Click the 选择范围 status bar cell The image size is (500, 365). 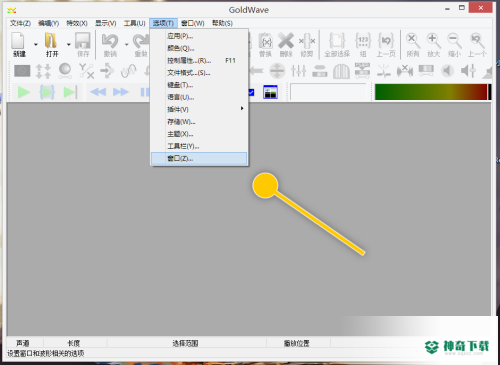point(186,343)
